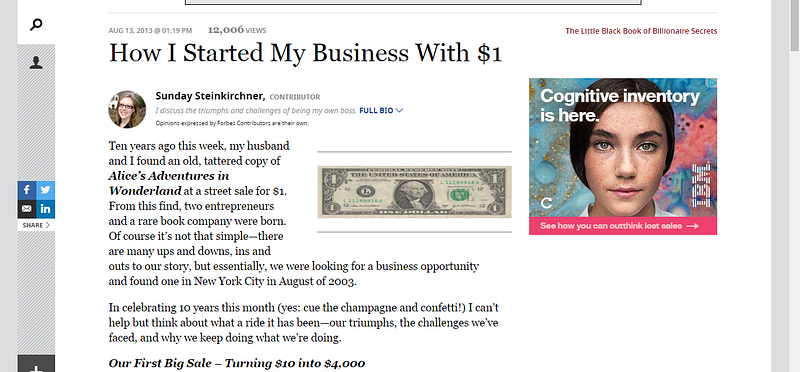800x372 pixels.
Task: Expand the FULL BIO dropdown
Action: coord(381,110)
